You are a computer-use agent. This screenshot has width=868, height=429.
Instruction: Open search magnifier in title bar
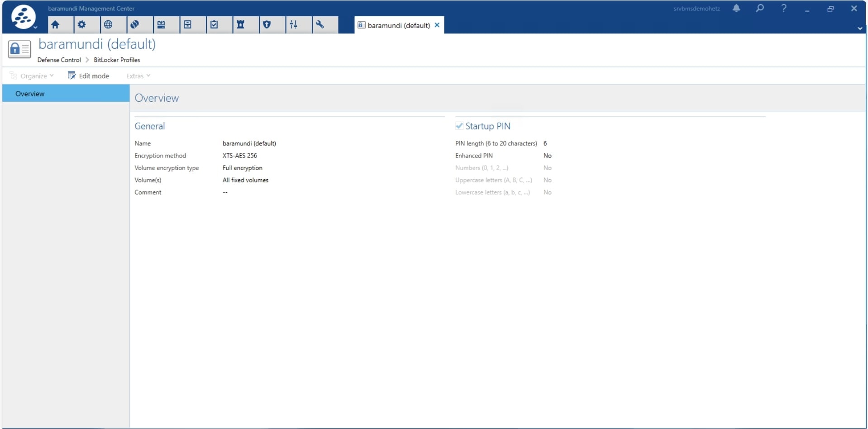(x=760, y=8)
